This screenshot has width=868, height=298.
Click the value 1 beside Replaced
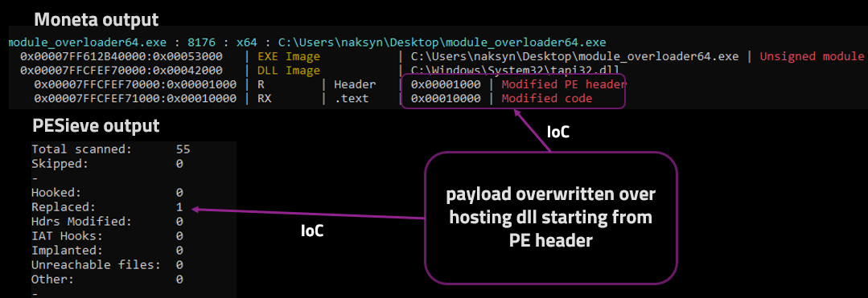coord(179,207)
